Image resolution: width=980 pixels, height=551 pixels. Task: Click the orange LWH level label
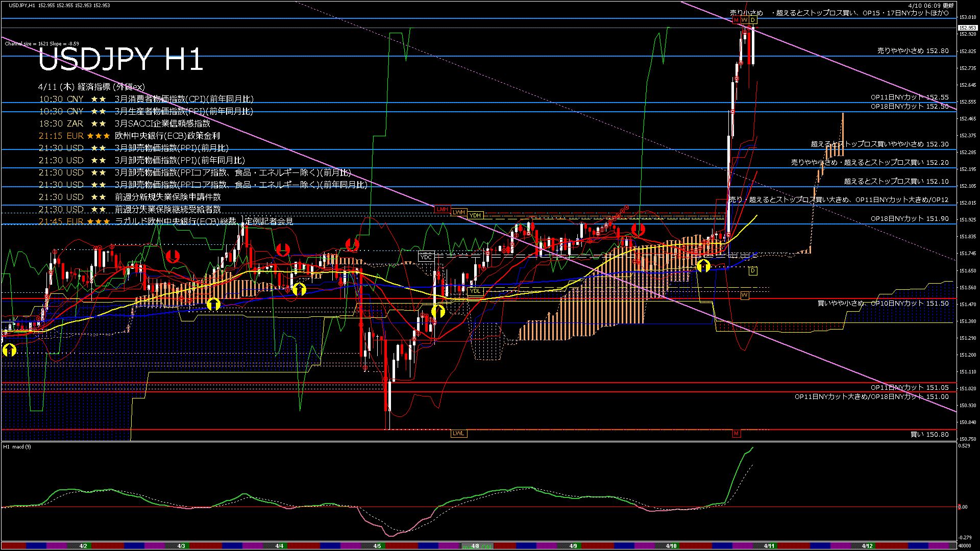(458, 212)
